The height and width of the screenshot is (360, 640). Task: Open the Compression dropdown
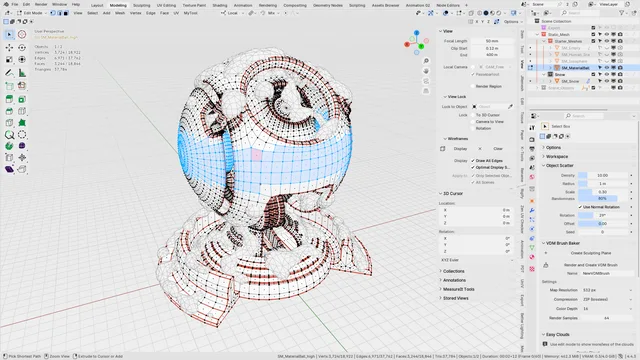[606, 299]
